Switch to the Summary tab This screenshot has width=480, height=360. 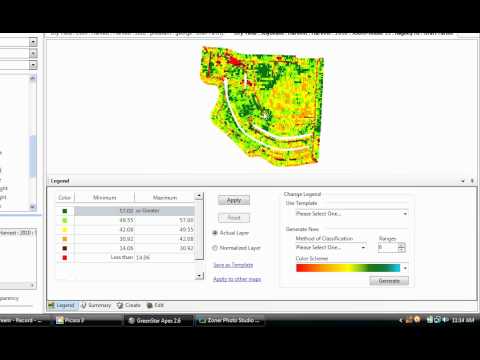pyautogui.click(x=96, y=305)
